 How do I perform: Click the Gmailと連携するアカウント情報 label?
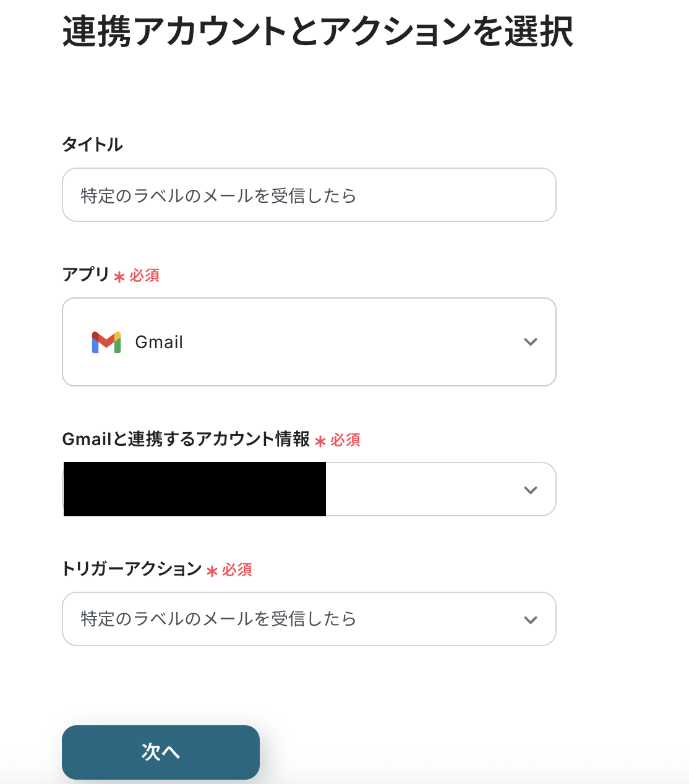pyautogui.click(x=186, y=439)
